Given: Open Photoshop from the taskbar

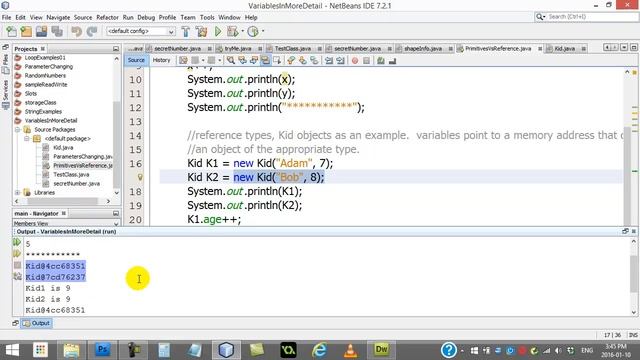Looking at the screenshot, I should (x=102, y=350).
